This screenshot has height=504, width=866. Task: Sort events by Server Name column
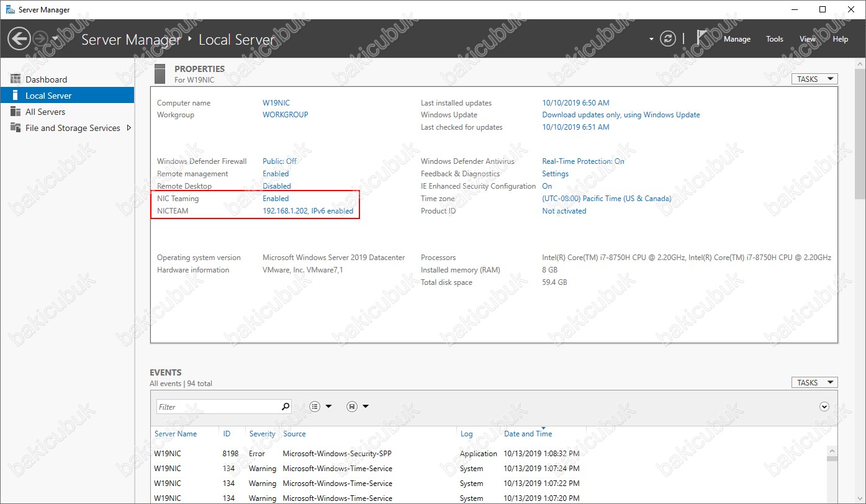[x=176, y=434]
